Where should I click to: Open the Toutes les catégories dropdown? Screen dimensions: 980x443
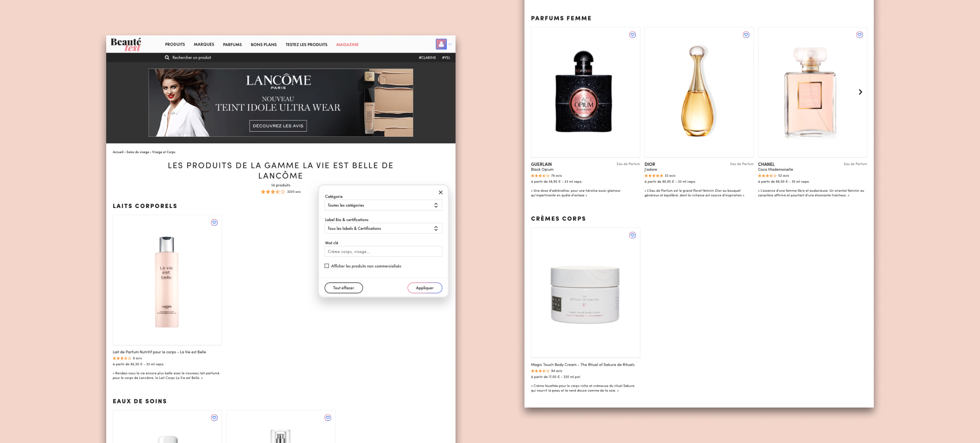(x=383, y=205)
